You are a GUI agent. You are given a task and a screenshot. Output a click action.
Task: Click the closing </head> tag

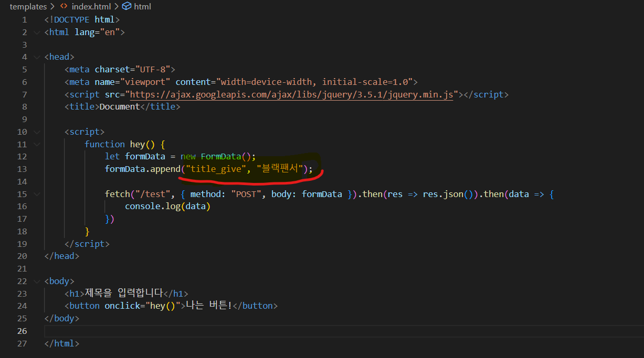62,256
